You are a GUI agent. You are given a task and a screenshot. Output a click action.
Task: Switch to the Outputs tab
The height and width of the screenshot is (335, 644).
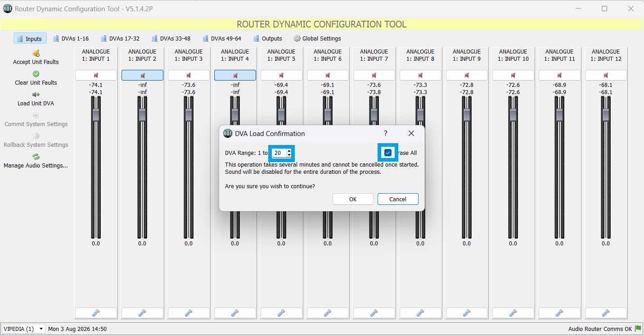click(x=268, y=39)
